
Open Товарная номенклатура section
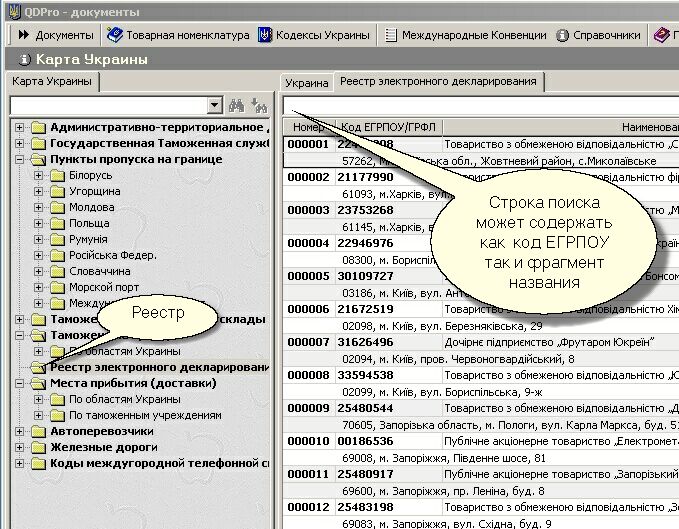(x=178, y=35)
